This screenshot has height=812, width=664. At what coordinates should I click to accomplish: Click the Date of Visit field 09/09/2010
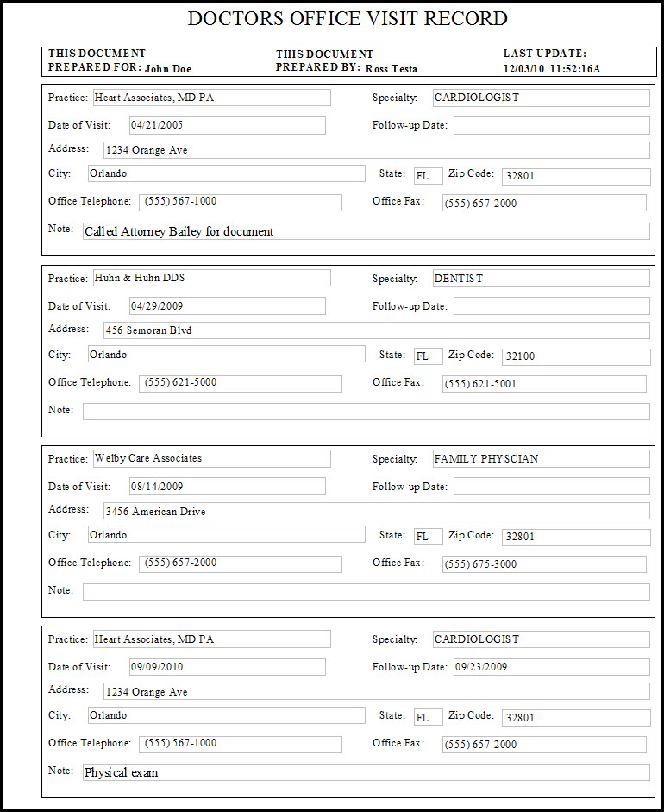[228, 667]
